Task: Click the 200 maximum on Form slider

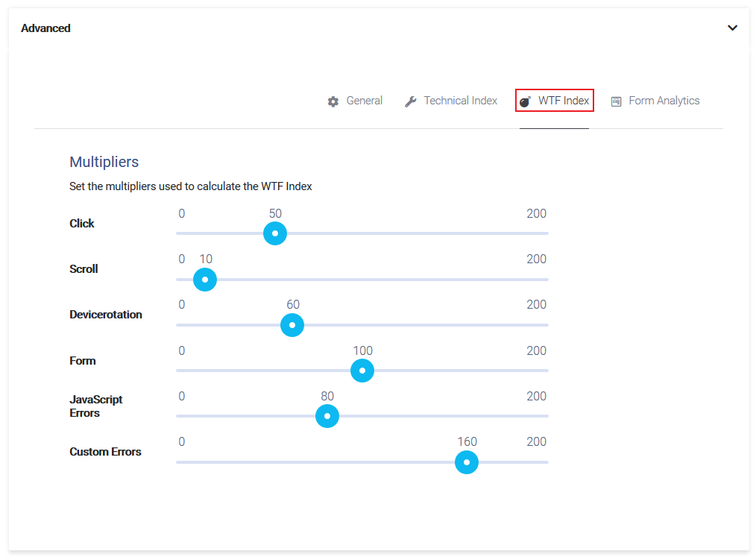Action: click(x=537, y=350)
